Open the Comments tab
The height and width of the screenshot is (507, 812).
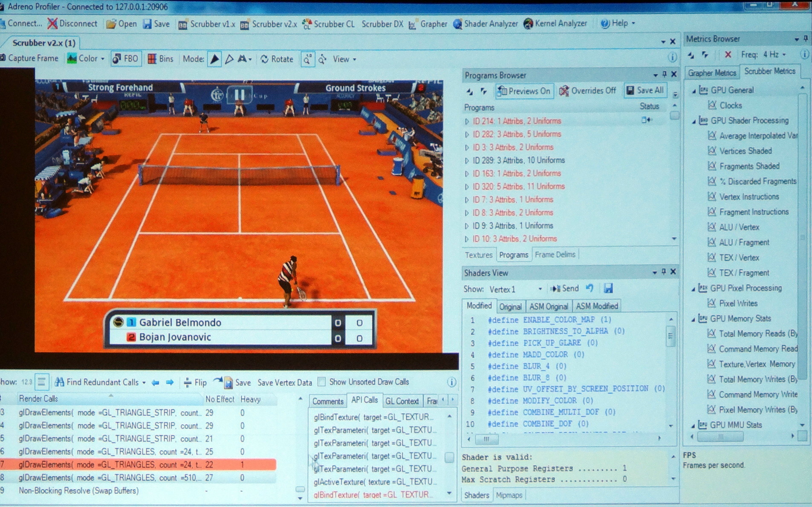pyautogui.click(x=327, y=401)
